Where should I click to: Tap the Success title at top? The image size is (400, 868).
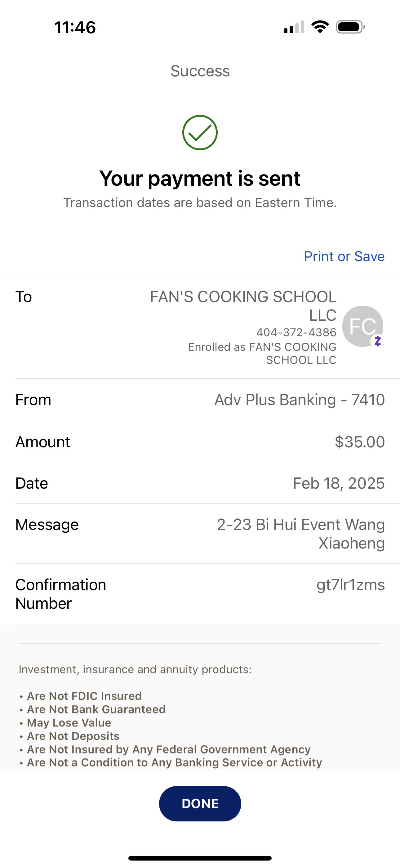click(x=200, y=71)
